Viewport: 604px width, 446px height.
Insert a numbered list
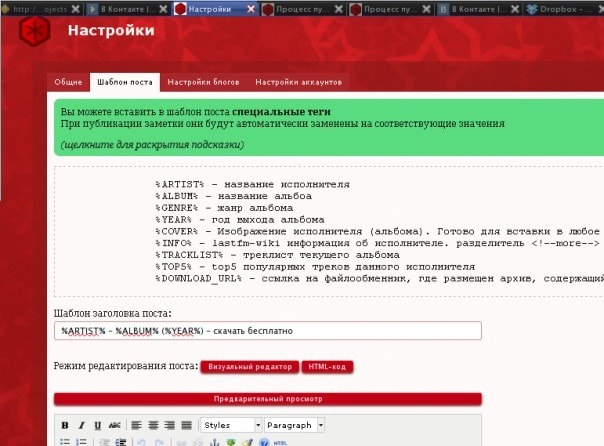81,442
